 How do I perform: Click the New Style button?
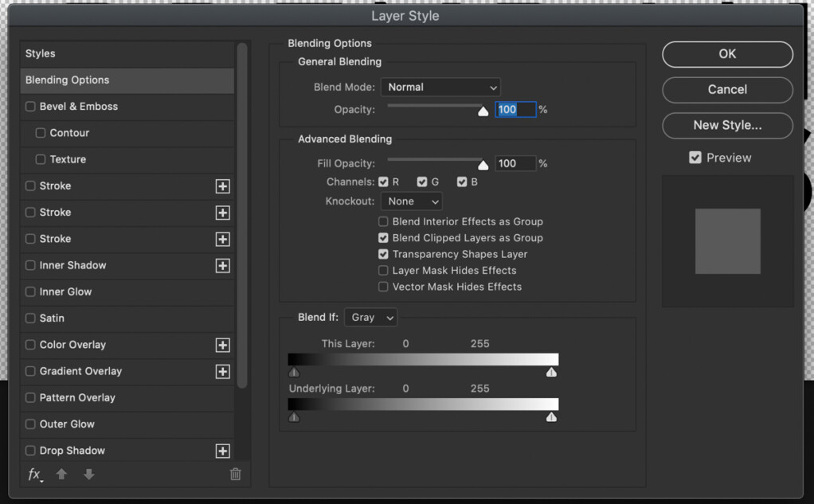tap(726, 126)
